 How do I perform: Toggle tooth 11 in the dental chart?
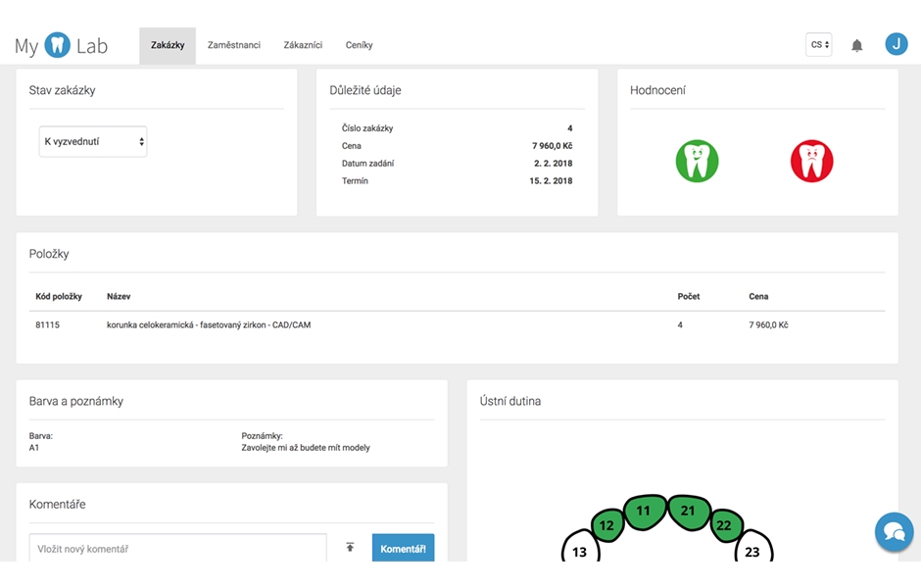coord(645,512)
